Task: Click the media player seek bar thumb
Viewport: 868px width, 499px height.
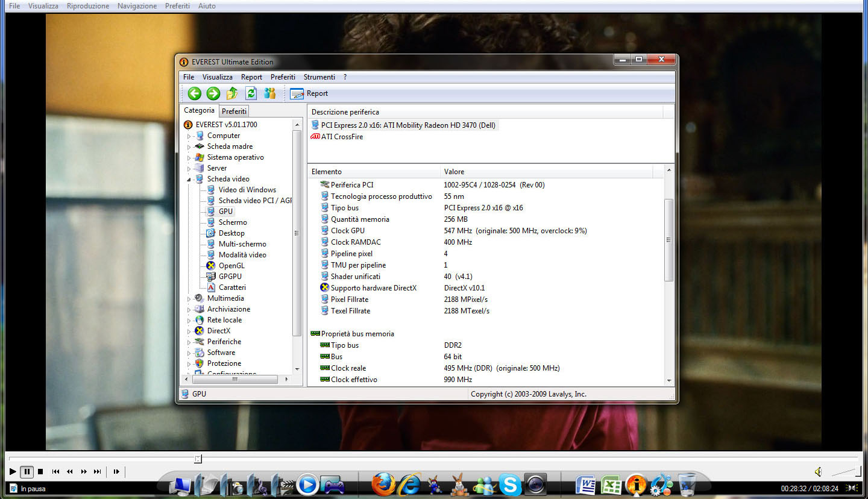Action: point(198,459)
